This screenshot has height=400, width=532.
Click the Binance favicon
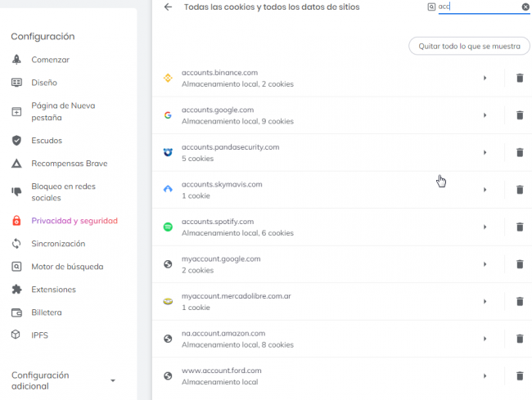click(168, 78)
